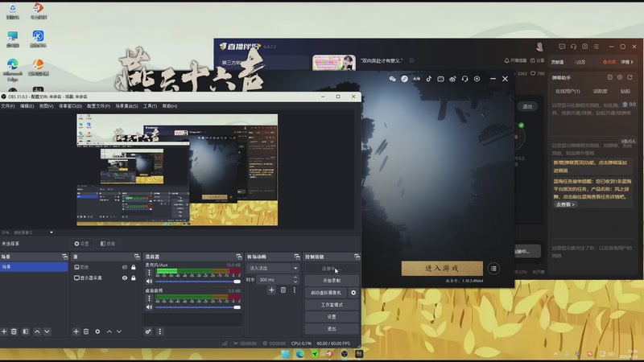Remove selected source with trash icon
The height and width of the screenshot is (362, 644).
[86, 331]
